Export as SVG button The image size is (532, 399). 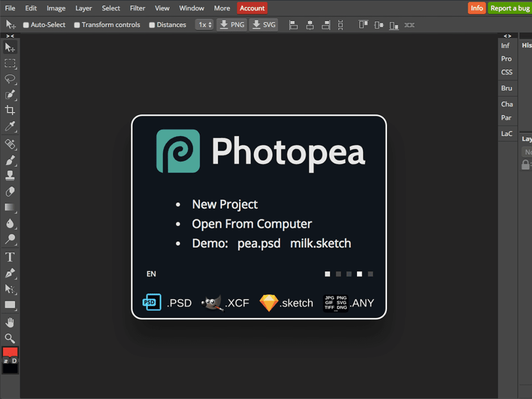(263, 25)
